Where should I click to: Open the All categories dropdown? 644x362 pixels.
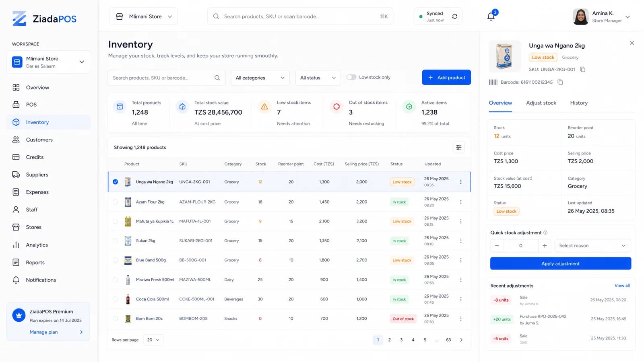pyautogui.click(x=260, y=78)
